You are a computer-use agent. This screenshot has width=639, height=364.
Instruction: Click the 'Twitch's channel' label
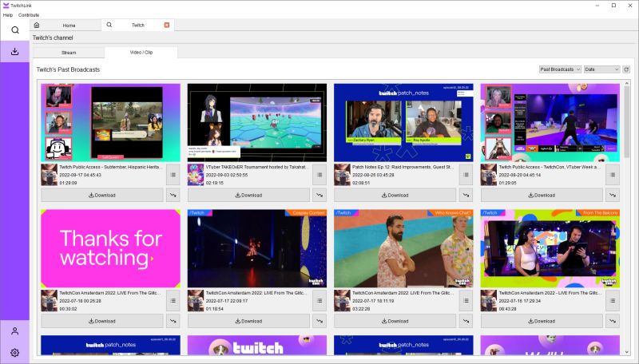pos(53,38)
